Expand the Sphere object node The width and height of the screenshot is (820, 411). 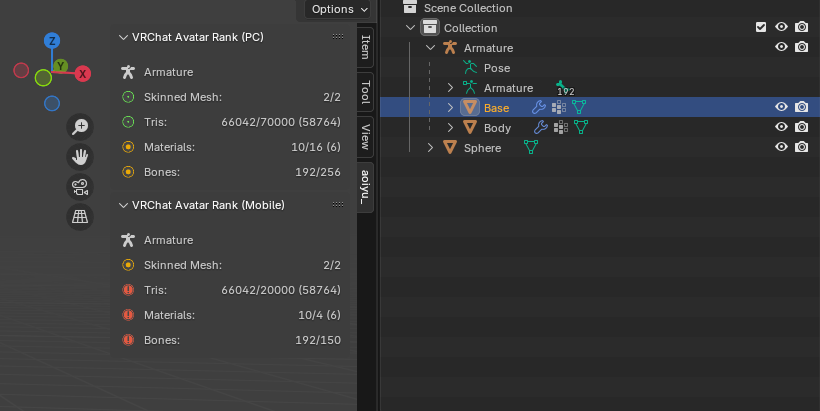430,147
